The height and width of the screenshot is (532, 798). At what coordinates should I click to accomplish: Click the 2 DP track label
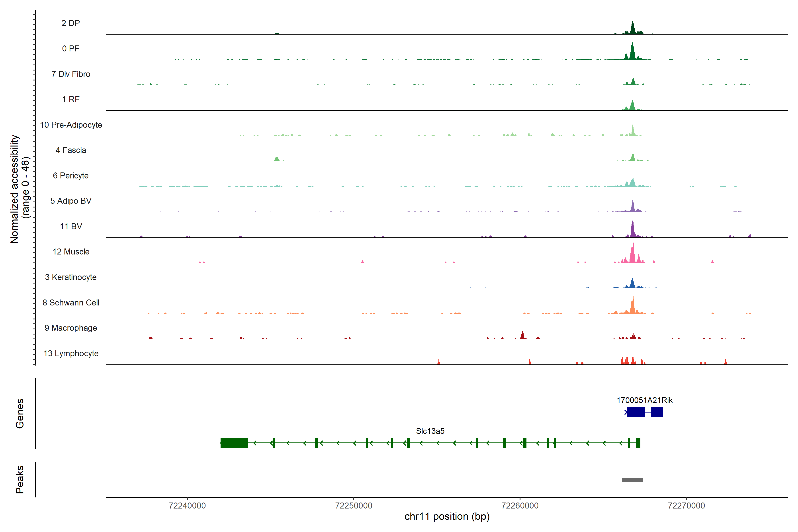pos(70,23)
